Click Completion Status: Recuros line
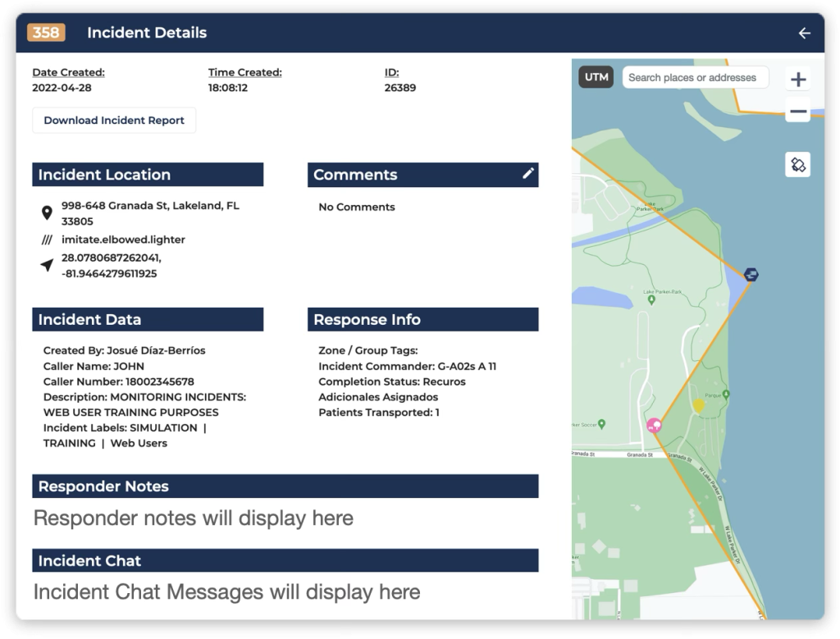This screenshot has width=840, height=639. point(392,381)
